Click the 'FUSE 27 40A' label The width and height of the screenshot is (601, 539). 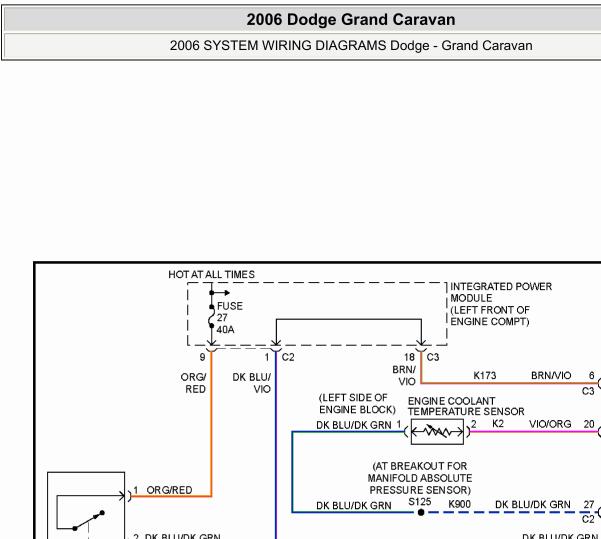230,318
